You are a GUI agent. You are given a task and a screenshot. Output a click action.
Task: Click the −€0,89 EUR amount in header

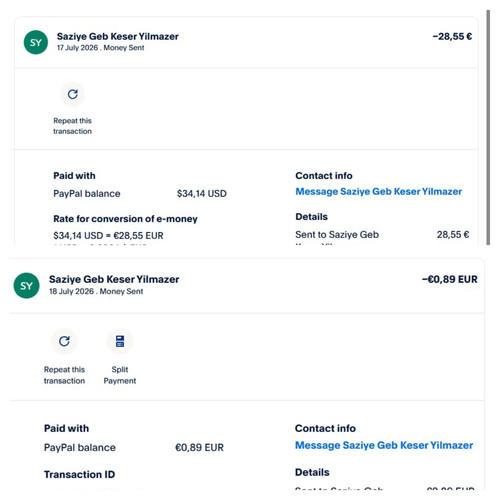click(450, 279)
